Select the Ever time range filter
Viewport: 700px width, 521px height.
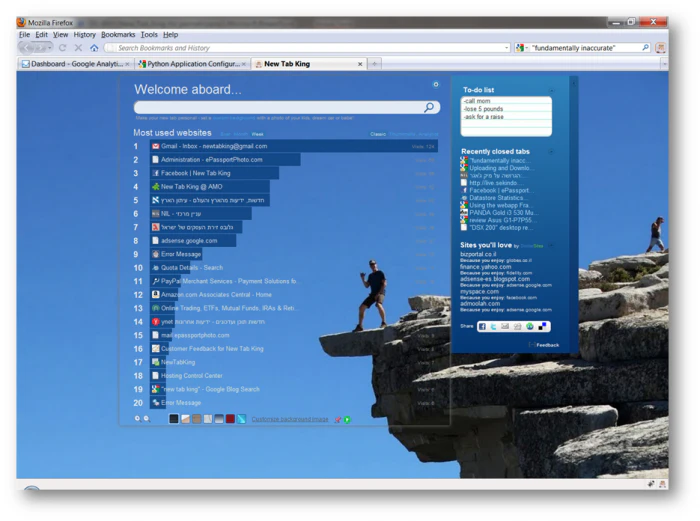pyautogui.click(x=225, y=134)
